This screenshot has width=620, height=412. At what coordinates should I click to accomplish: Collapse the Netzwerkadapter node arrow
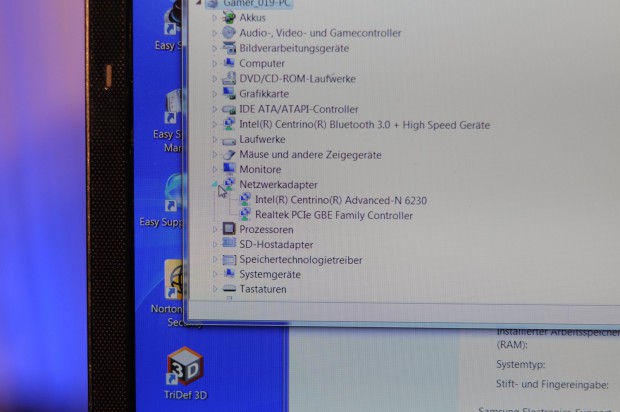coord(215,184)
